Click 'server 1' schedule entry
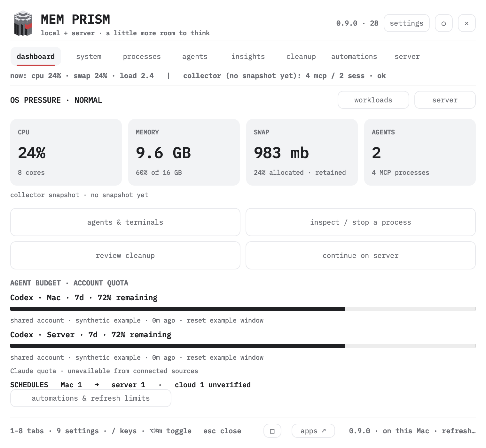 point(128,385)
